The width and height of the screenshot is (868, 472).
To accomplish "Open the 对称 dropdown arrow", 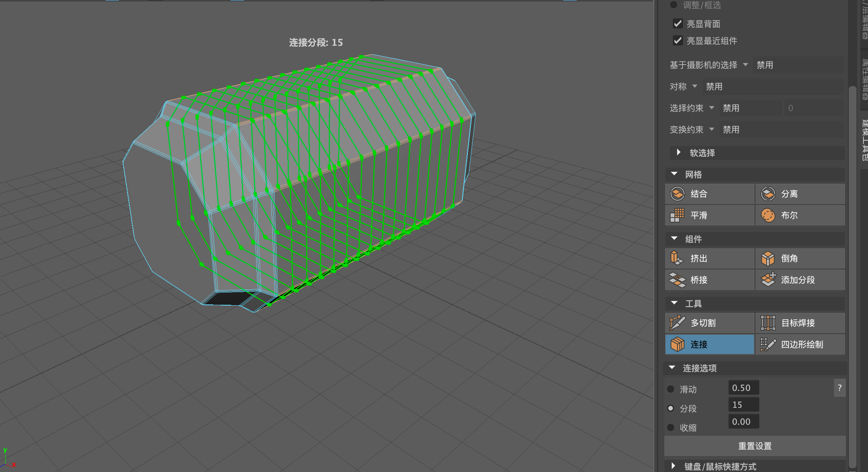I will [x=695, y=86].
